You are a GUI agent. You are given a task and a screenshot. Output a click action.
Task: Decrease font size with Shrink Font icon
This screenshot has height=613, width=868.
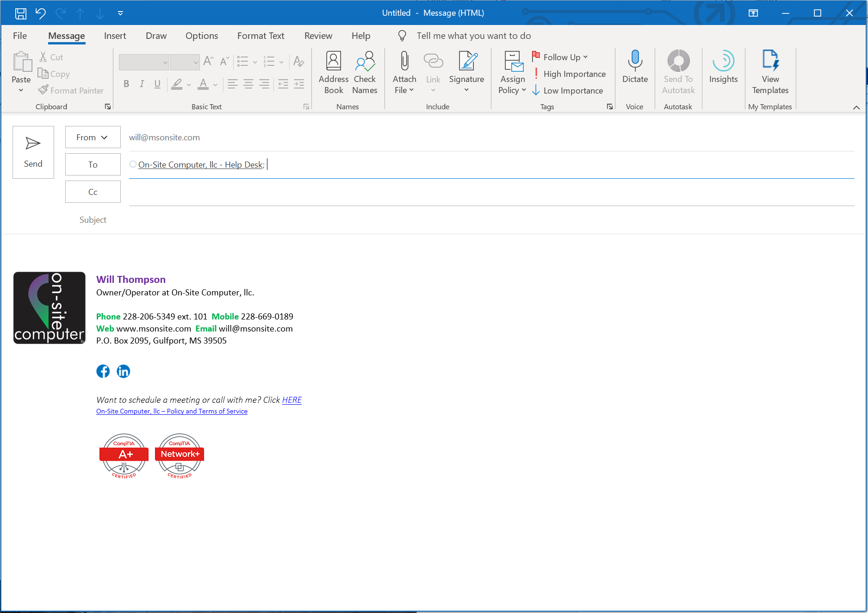[x=224, y=61]
